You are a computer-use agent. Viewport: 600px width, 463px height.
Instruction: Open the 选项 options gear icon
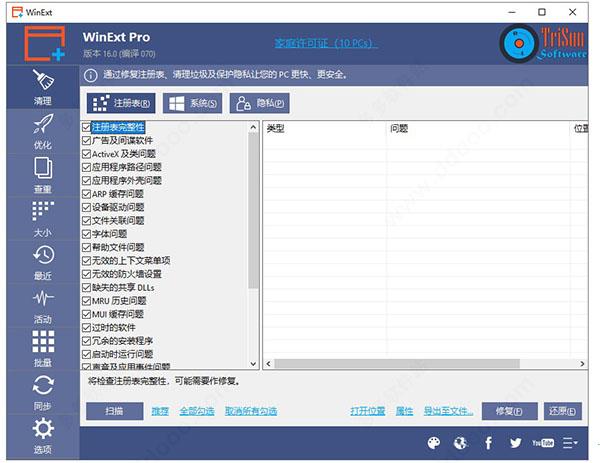tap(43, 435)
